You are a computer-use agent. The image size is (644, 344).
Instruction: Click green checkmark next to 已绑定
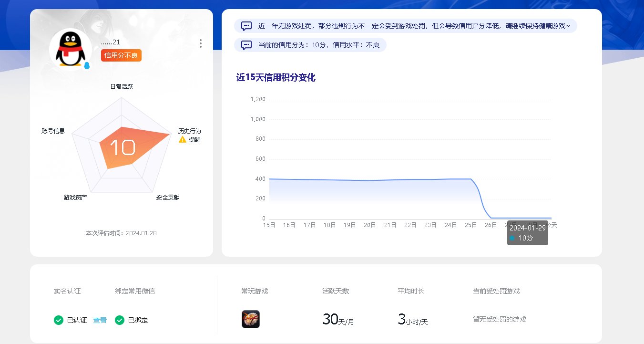pos(120,320)
